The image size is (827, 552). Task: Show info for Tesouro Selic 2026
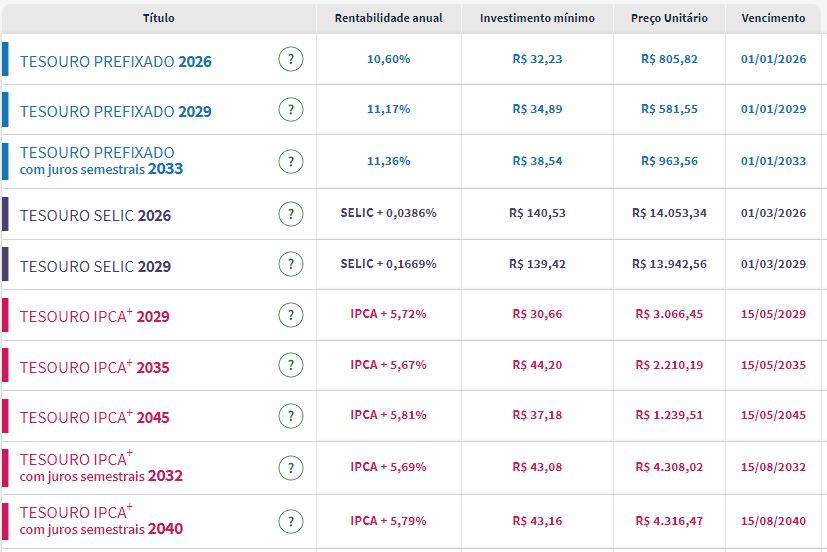[x=290, y=214]
